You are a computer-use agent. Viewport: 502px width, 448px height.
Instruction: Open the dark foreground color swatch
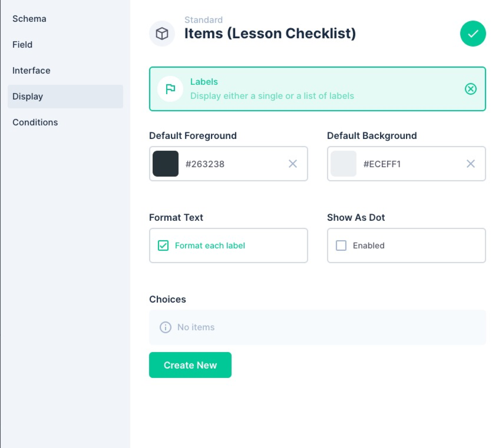166,164
